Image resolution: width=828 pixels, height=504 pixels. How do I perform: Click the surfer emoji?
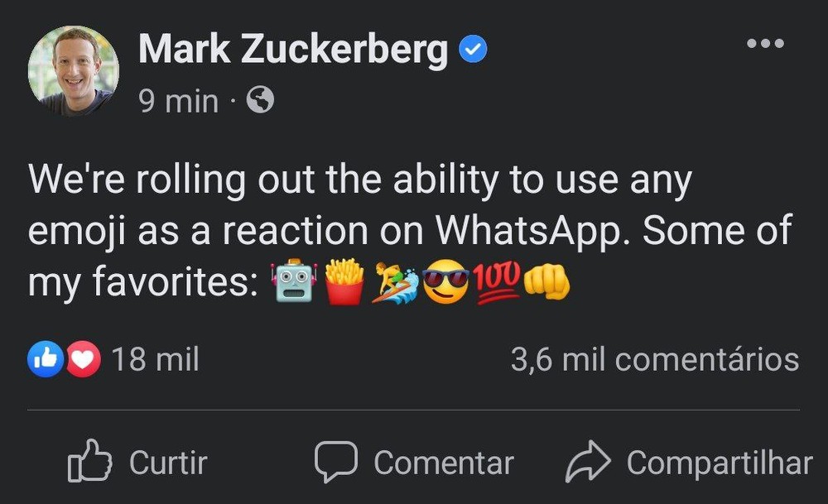[x=395, y=282]
